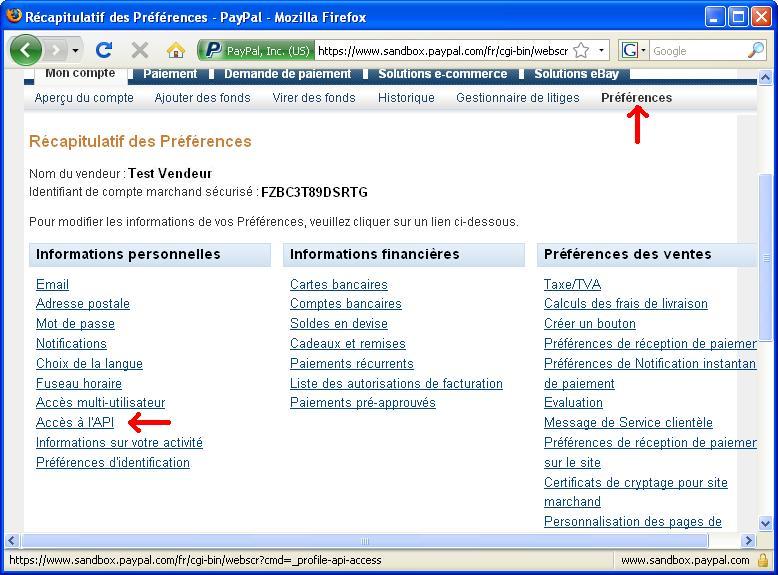Click the address bar URL field
The height and width of the screenshot is (575, 778).
[x=443, y=51]
